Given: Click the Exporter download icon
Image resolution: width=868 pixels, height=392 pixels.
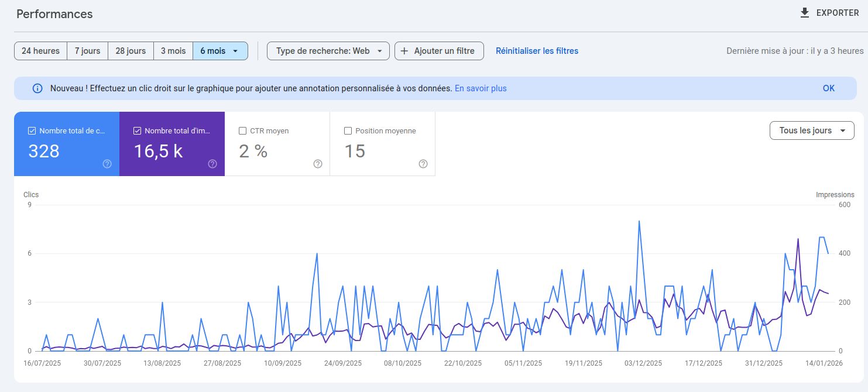Looking at the screenshot, I should coord(805,12).
